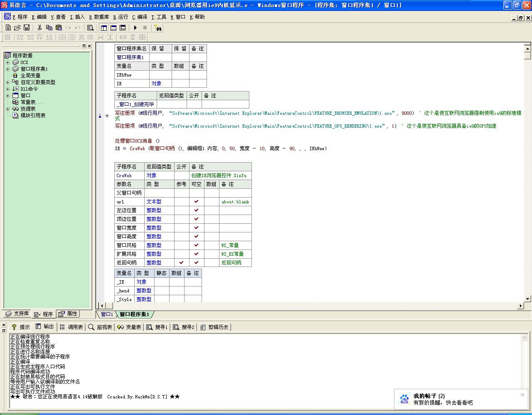Toggle 可空 checkmark for 窗口高度 parameter
The image size is (532, 415).
tap(196, 236)
